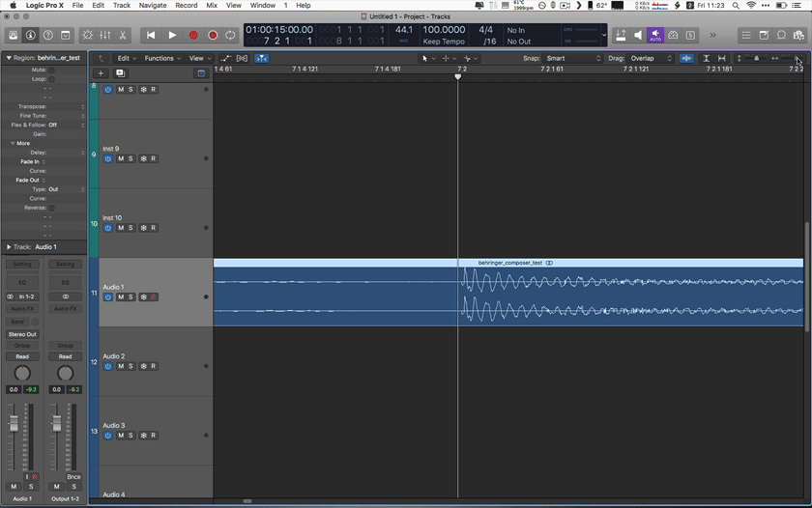Toggle the Catch Playhead button
This screenshot has height=508, width=812.
[x=262, y=59]
